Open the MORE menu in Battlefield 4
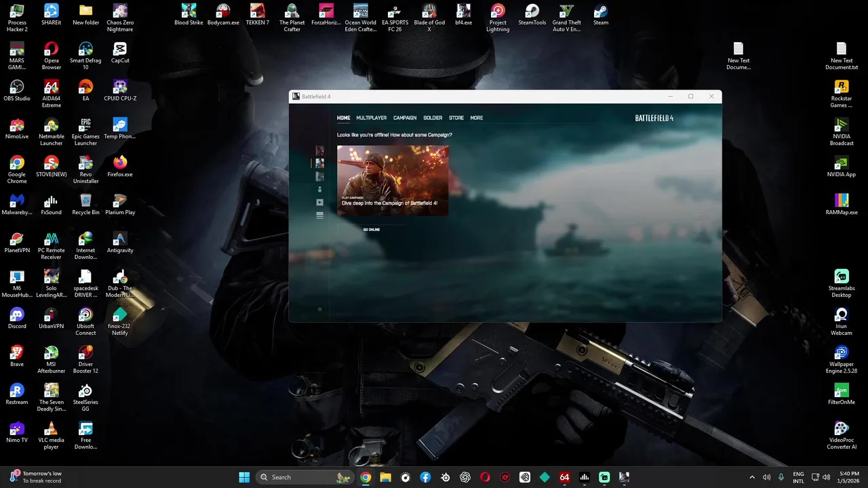The height and width of the screenshot is (488, 868). [477, 118]
